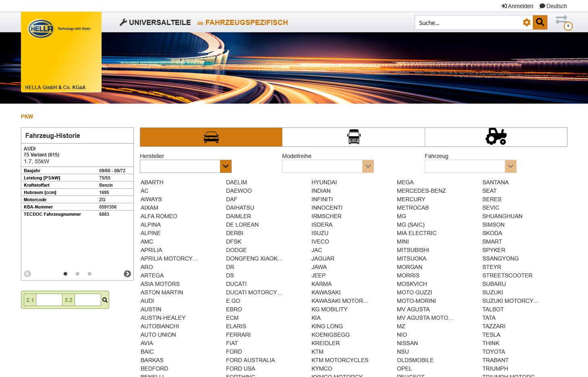Select the tractor vehicle category icon
The width and height of the screenshot is (588, 377).
point(496,137)
